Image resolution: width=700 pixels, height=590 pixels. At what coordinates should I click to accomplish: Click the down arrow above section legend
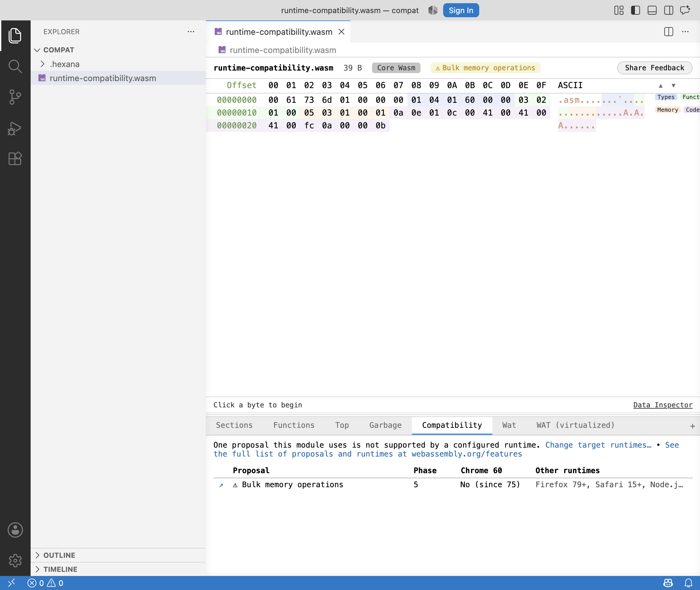(673, 86)
